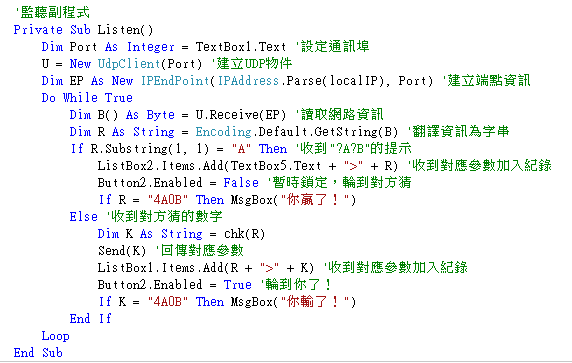This screenshot has height=363, width=572.
Task: Click chk(R) in the Dim K line
Action: pyautogui.click(x=244, y=234)
